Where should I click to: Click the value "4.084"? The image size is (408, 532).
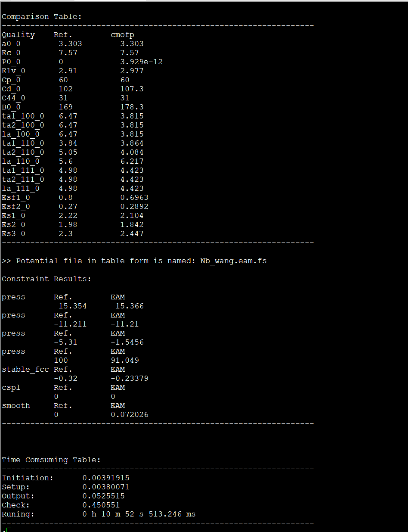click(x=132, y=152)
